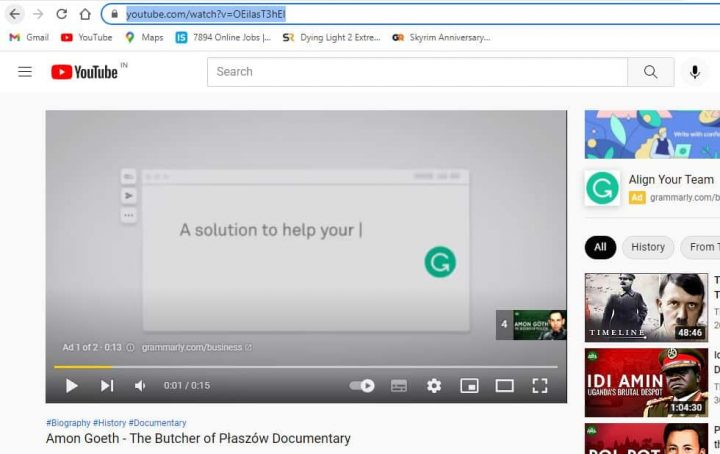Open the Dying Light 2 Extre... bookmark
This screenshot has height=454, width=720.
pos(332,38)
